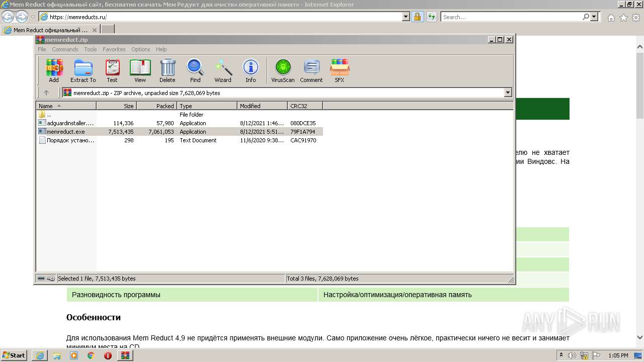Screen dimensions: 644x362
Task: Select the Mem Reduct browser tab
Action: (x=51, y=30)
